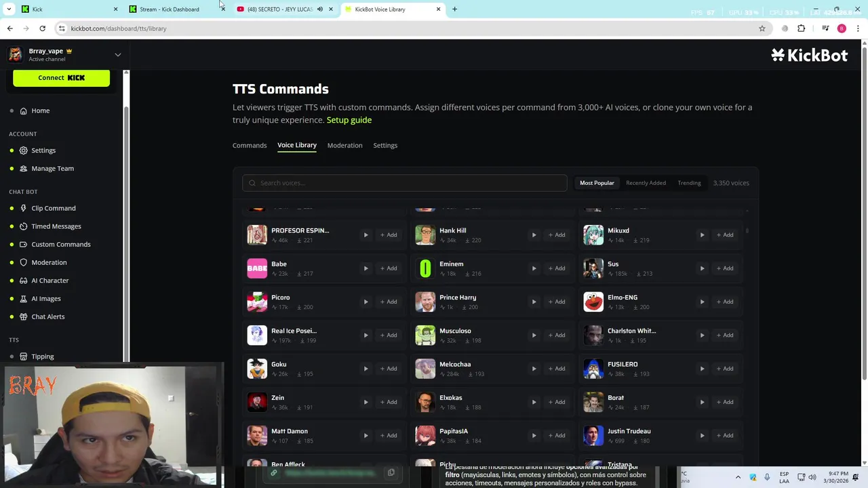The width and height of the screenshot is (868, 488).
Task: Open Custom Commands sidebar icon
Action: (24, 244)
